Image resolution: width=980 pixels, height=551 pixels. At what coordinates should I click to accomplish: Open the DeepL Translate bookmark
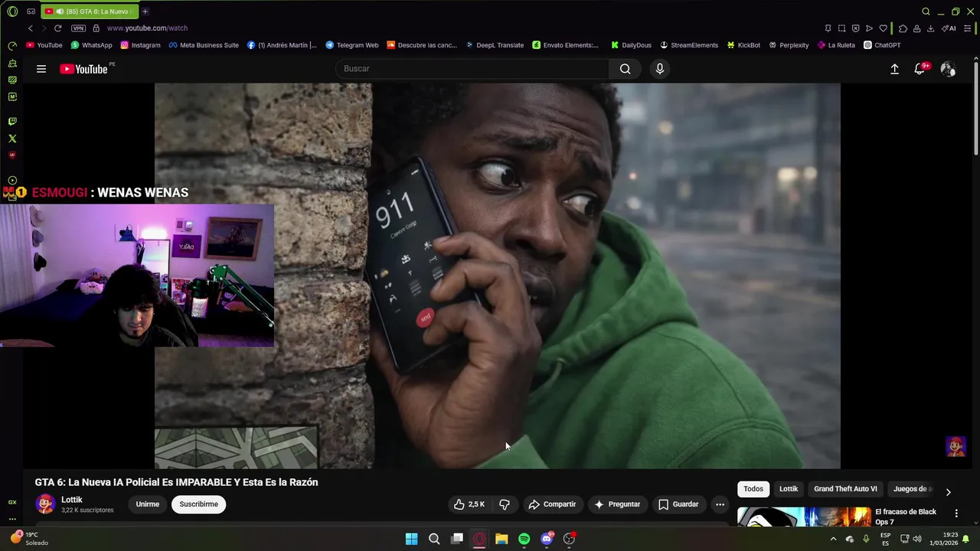(x=495, y=45)
